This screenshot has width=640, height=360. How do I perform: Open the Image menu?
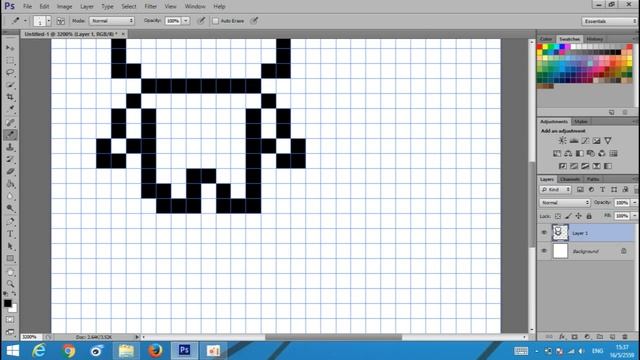(64, 7)
